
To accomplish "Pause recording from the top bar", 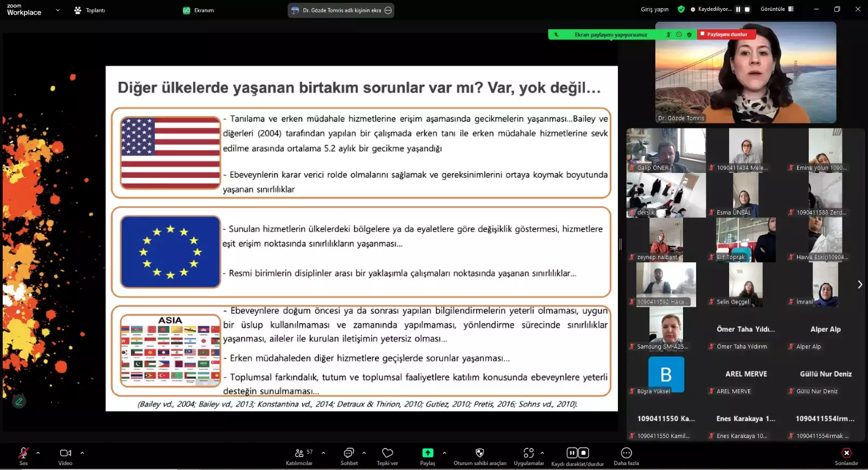I will 738,9.
